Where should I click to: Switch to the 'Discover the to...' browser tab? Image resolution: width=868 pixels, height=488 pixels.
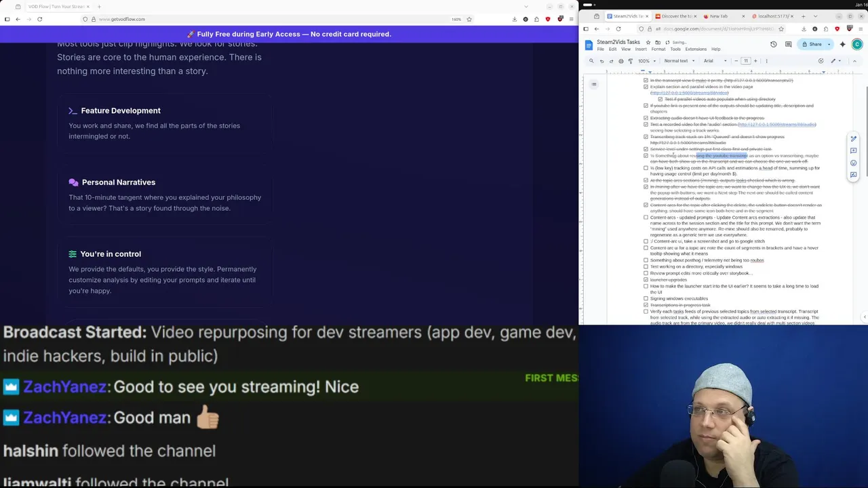[675, 16]
